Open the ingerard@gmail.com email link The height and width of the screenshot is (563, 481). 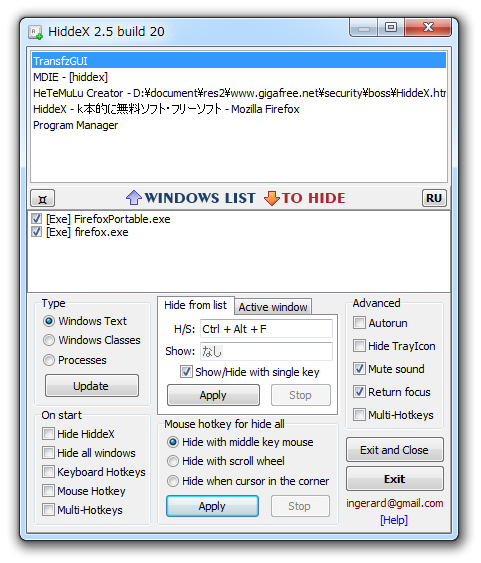(394, 503)
